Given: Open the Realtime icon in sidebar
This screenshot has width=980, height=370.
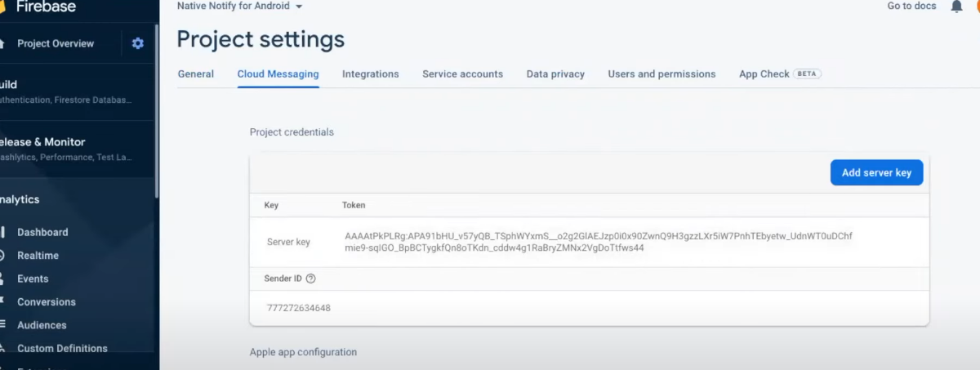Looking at the screenshot, I should coord(2,256).
